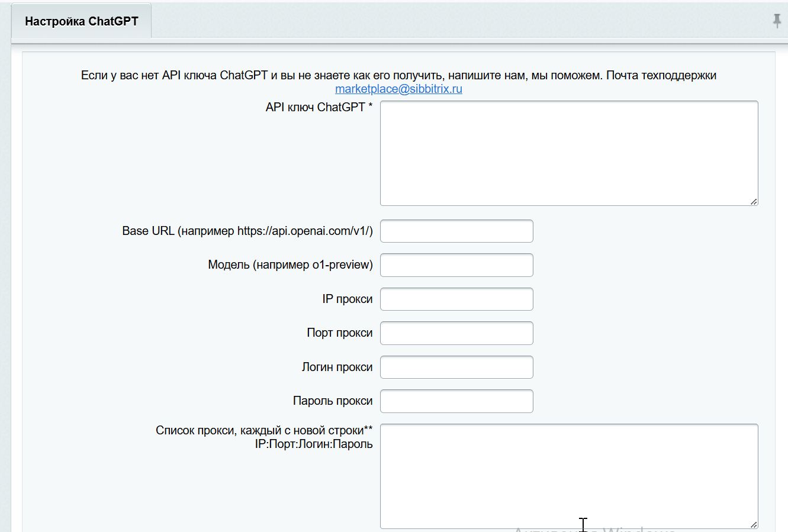Click the Список прокси instructions label

pyautogui.click(x=265, y=437)
